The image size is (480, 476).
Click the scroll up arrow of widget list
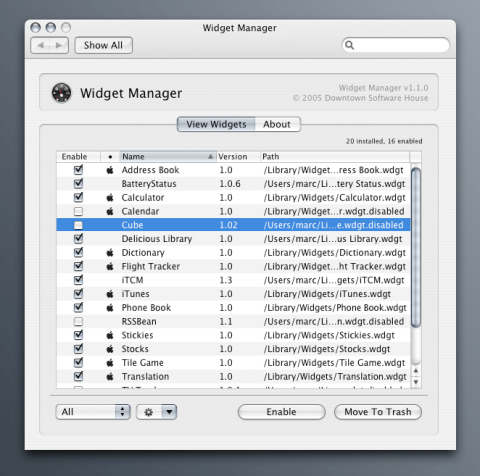coord(416,371)
